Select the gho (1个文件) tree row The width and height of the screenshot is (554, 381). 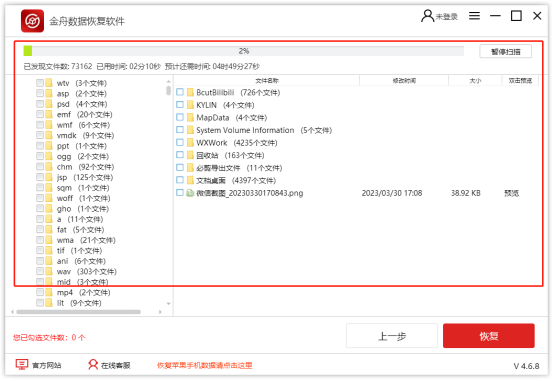click(x=72, y=209)
